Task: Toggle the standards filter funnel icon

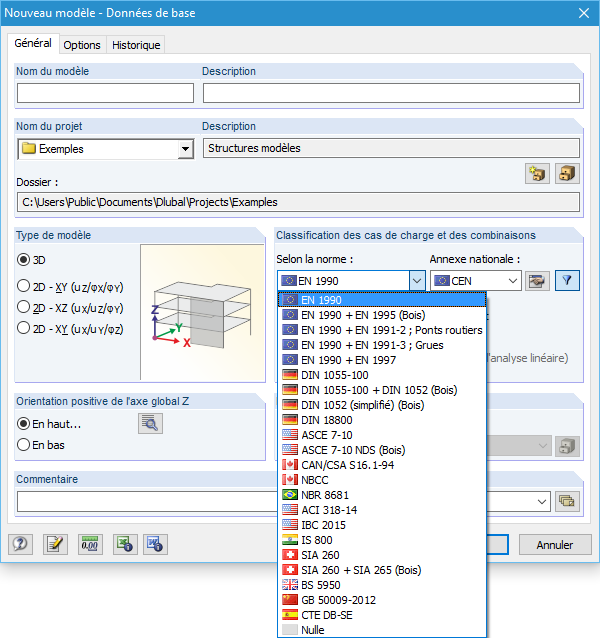Action: 567,281
